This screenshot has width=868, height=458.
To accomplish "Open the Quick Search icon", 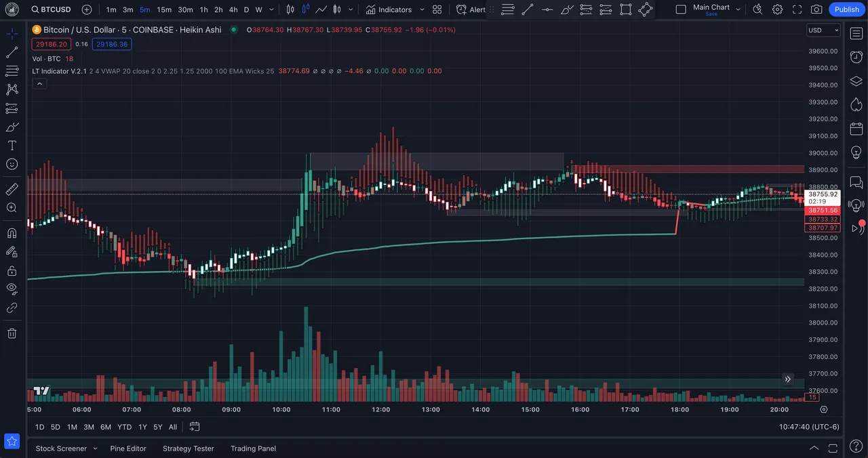I will pos(757,9).
